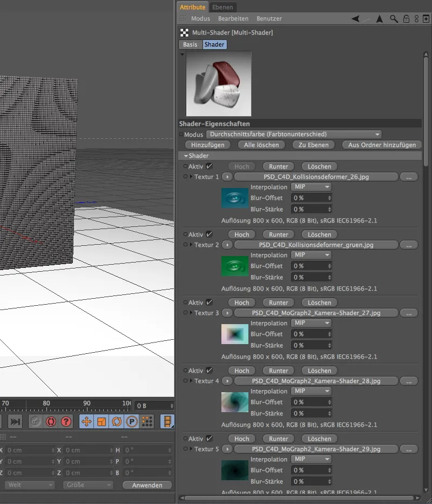Enable position keyframing with the move cross icon

86,421
